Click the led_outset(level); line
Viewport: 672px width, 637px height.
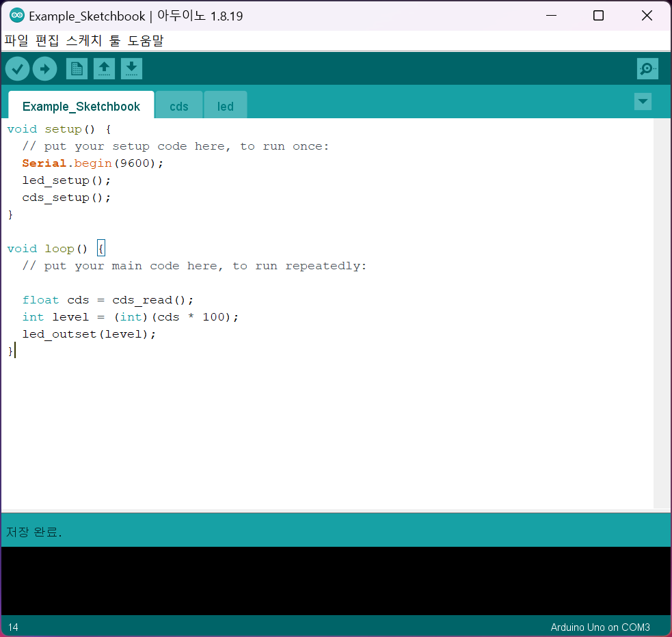(89, 334)
